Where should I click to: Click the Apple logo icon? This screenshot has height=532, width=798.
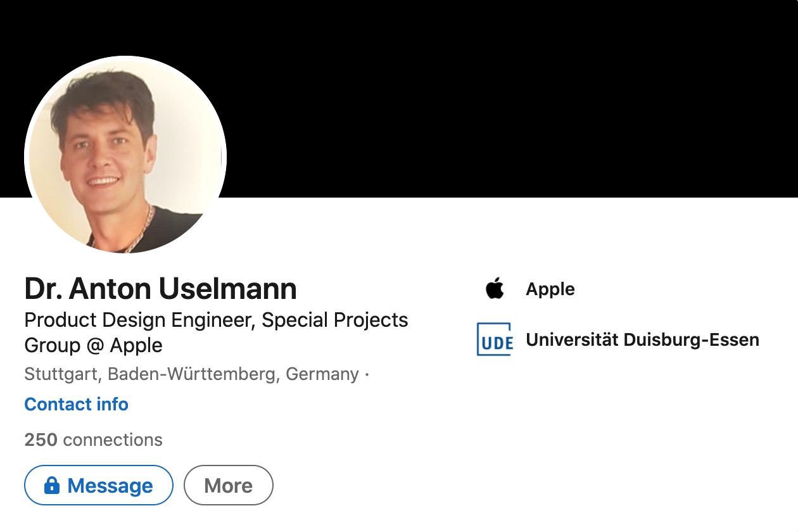click(x=495, y=289)
